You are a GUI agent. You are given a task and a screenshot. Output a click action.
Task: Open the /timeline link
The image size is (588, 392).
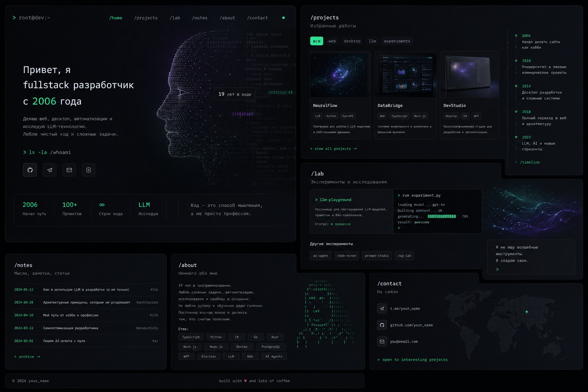click(x=530, y=162)
